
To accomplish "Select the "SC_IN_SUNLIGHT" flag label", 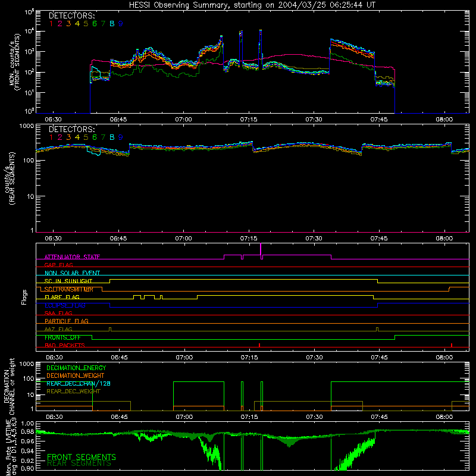I will click(68, 281).
